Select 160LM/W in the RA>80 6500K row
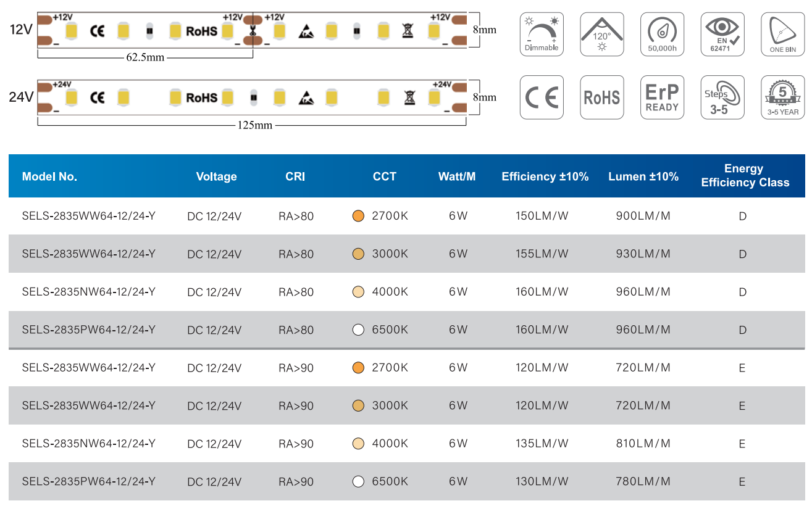The height and width of the screenshot is (506, 812). coord(542,330)
